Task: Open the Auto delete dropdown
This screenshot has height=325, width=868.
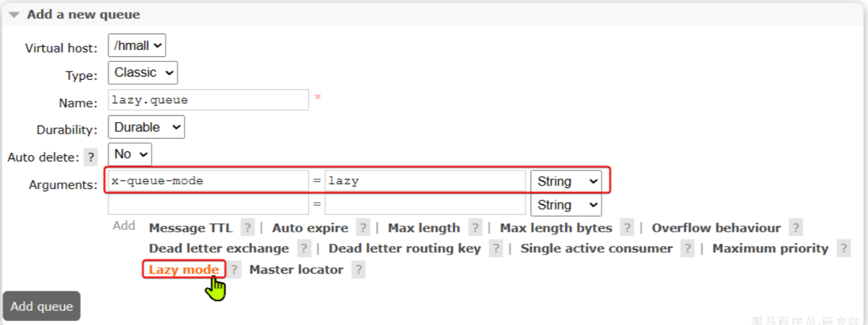Action: 130,154
